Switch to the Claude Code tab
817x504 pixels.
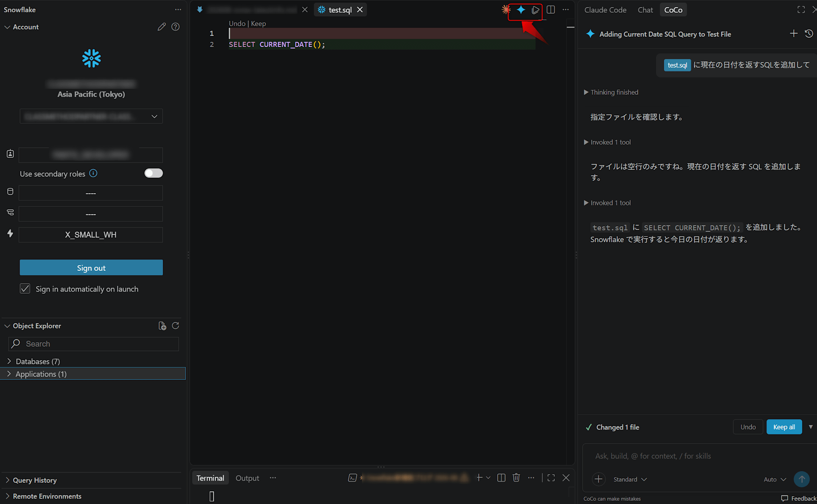click(605, 10)
